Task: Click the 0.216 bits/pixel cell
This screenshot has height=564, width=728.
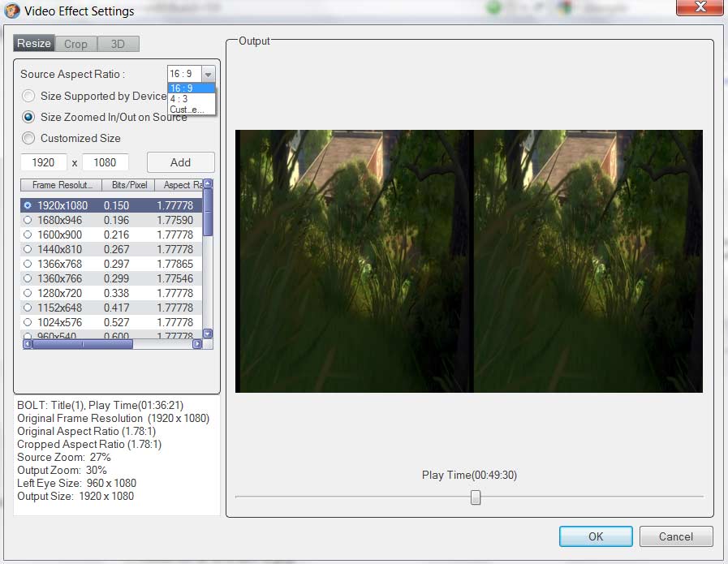Action: (x=117, y=235)
